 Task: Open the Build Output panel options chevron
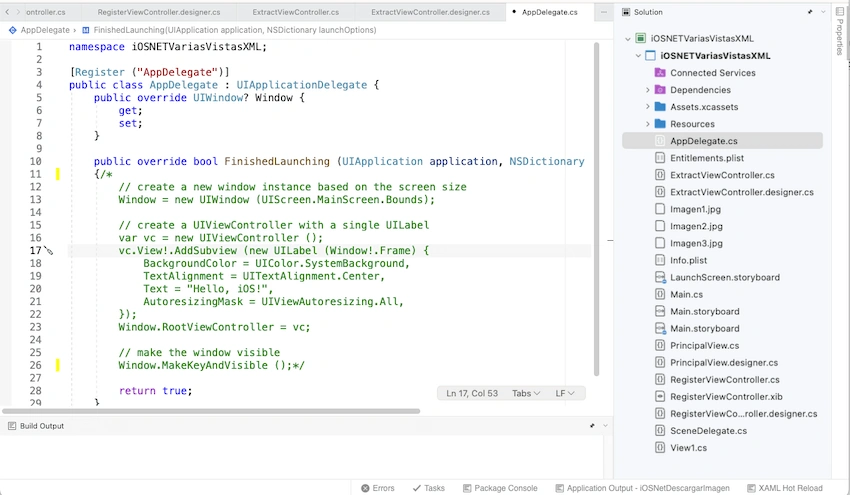(605, 426)
